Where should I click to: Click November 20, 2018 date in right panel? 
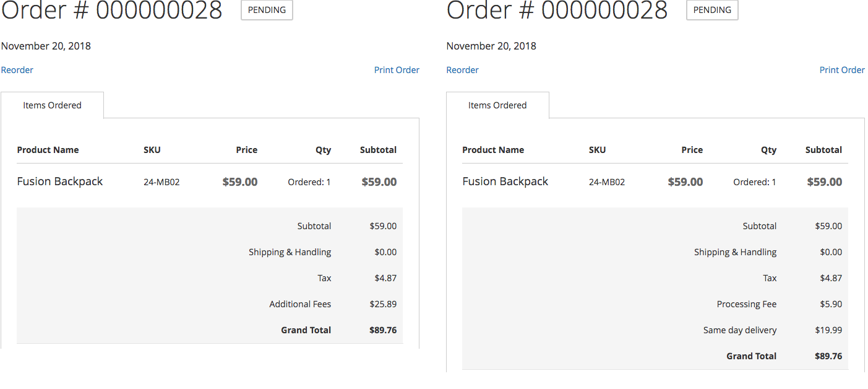(491, 46)
